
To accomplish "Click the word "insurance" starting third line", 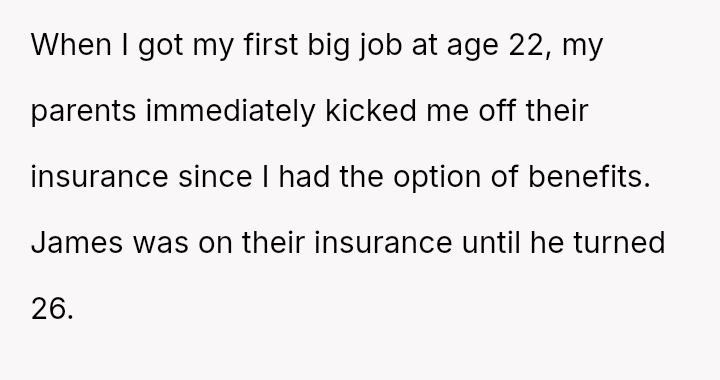I will (x=99, y=177).
